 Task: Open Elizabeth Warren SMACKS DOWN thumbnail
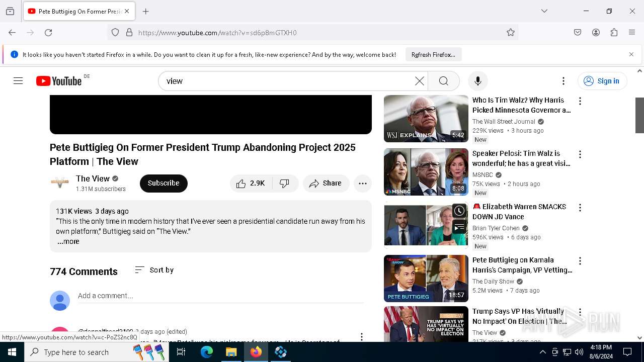pyautogui.click(x=426, y=225)
